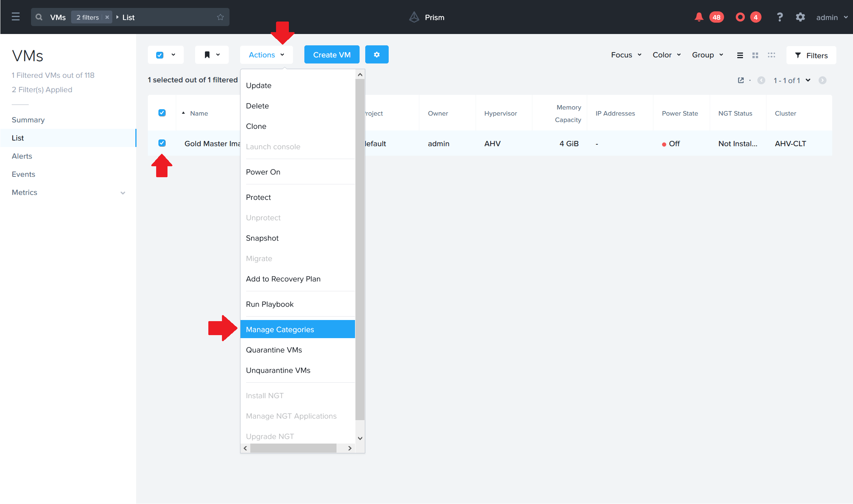Click the Prism logo icon
The width and height of the screenshot is (853, 504).
(414, 17)
